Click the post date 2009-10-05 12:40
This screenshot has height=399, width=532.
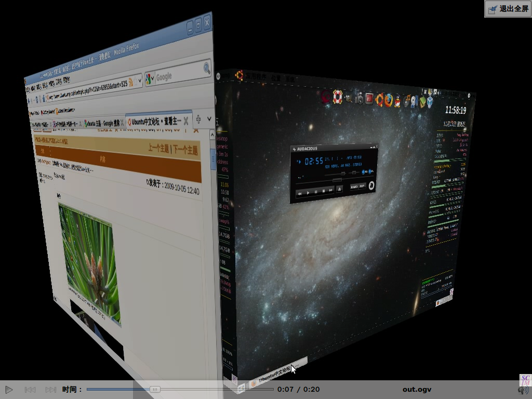(181, 188)
